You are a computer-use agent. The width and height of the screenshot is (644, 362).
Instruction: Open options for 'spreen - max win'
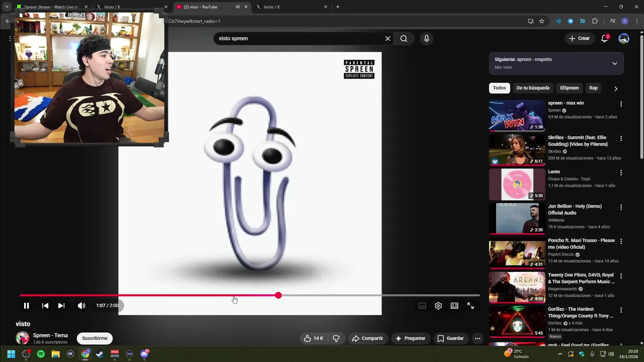click(x=621, y=104)
